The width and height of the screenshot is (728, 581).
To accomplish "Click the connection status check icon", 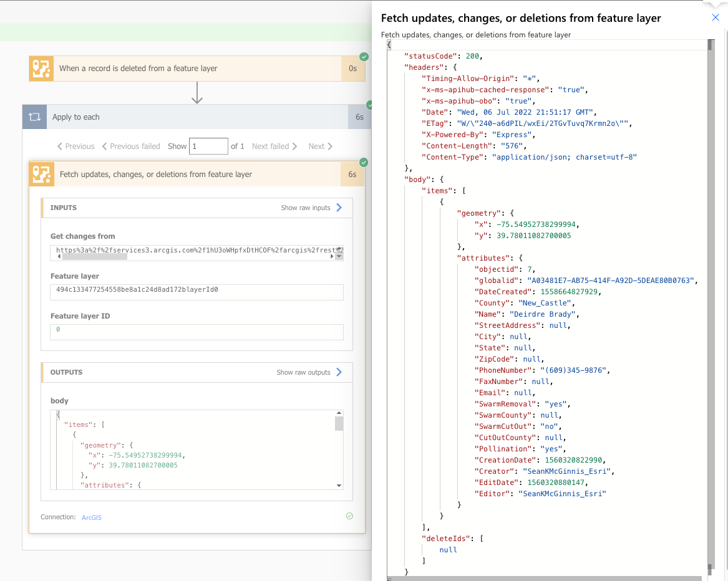I will 349,516.
